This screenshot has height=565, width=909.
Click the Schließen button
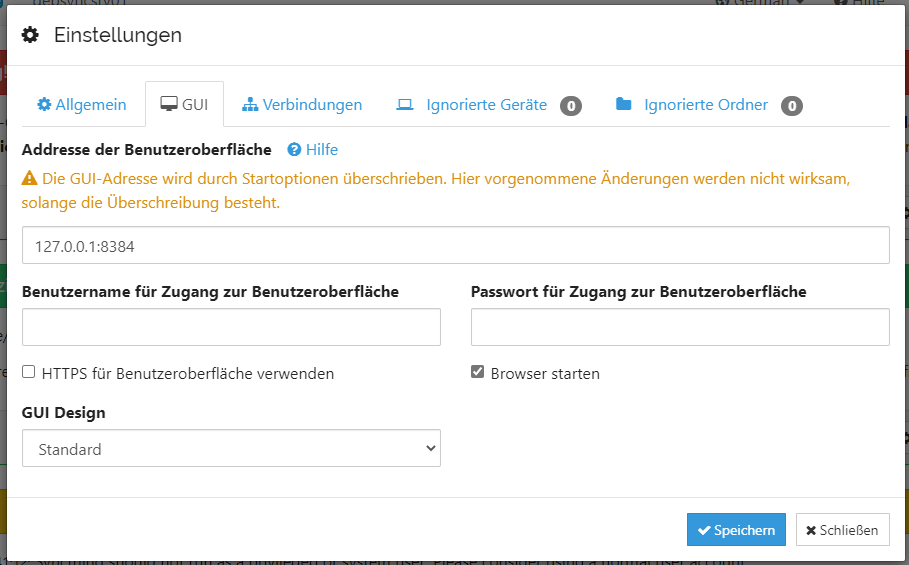click(x=842, y=530)
